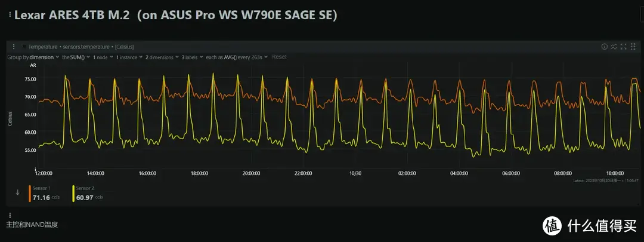Open the drag handle menu beside the Lexar ARES title
Screen dimensions: 644x242
(10, 14)
